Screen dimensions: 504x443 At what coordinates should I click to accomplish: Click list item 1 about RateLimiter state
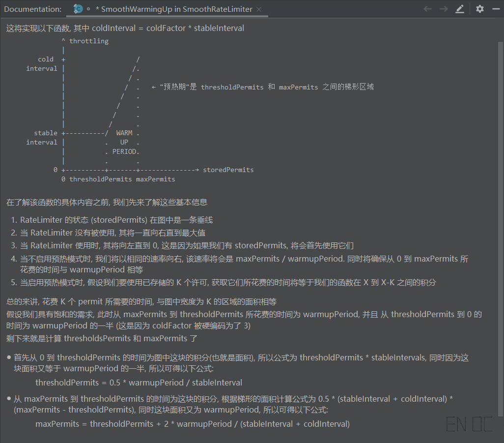tap(116, 220)
